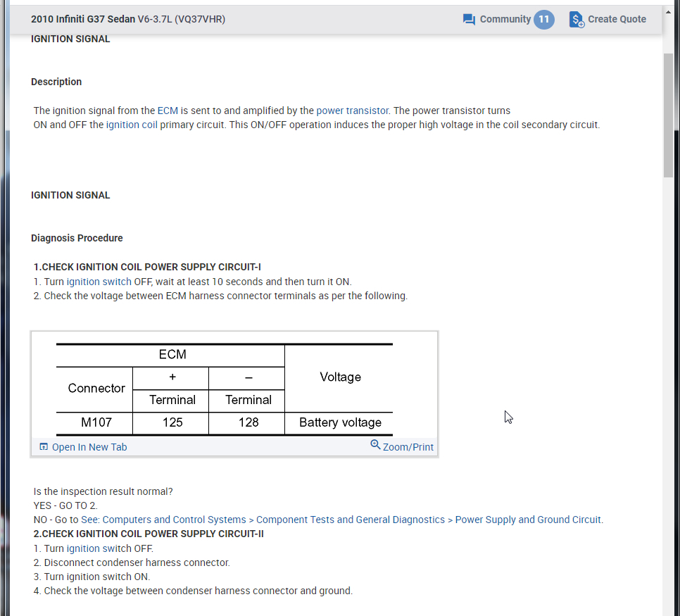The width and height of the screenshot is (680, 616).
Task: Click the Create Quote dollar icon
Action: [x=577, y=20]
